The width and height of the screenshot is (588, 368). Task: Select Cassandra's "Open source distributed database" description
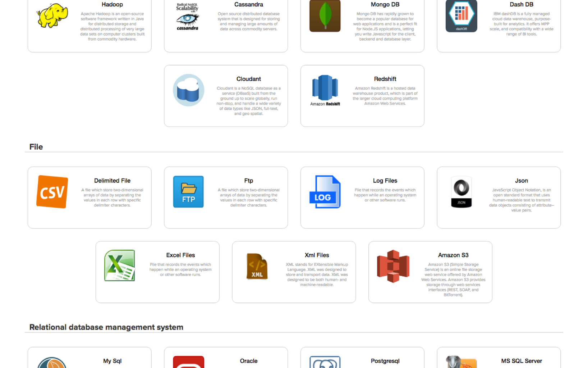[249, 22]
